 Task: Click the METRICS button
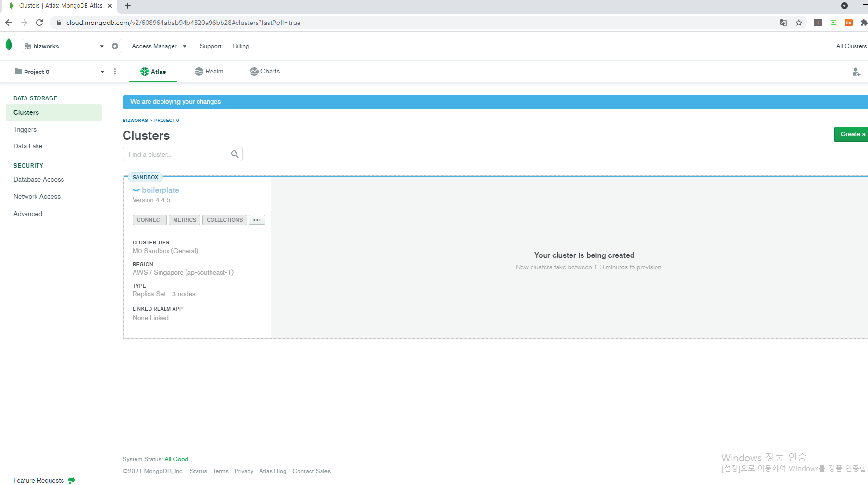[x=185, y=220]
